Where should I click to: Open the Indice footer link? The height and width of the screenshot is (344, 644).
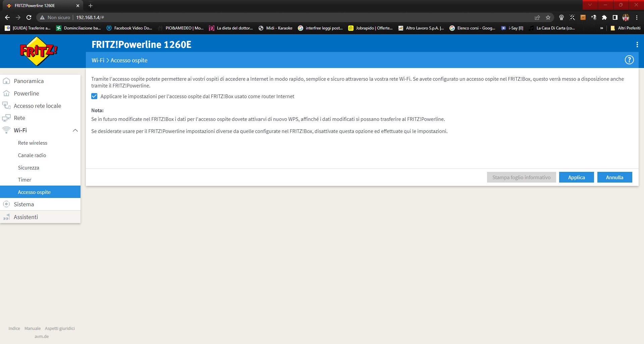[x=14, y=328]
